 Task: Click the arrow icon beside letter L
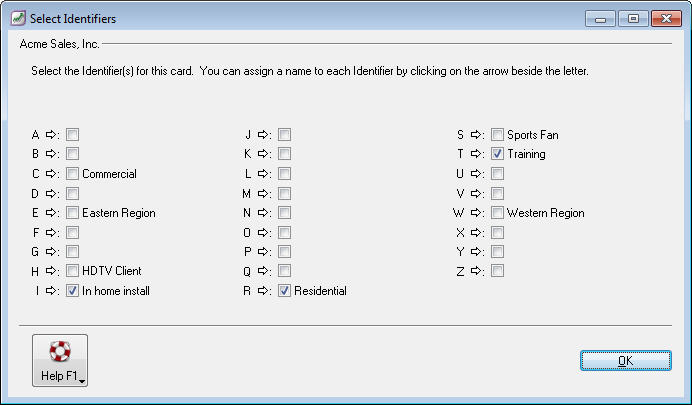tap(263, 173)
